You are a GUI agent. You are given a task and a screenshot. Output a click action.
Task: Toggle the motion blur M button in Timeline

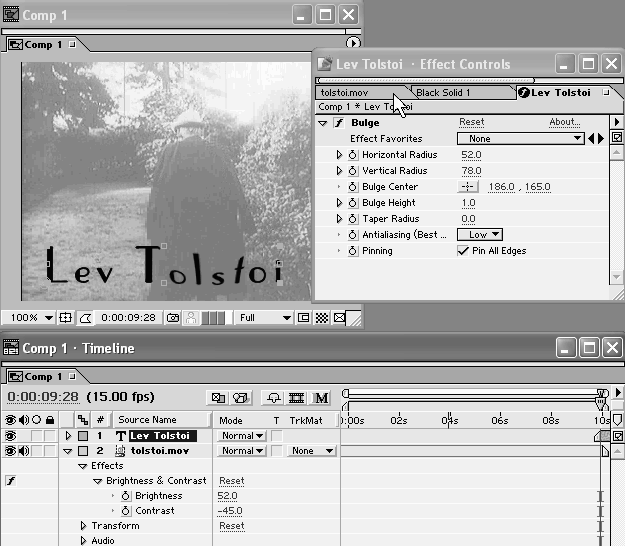(x=322, y=398)
